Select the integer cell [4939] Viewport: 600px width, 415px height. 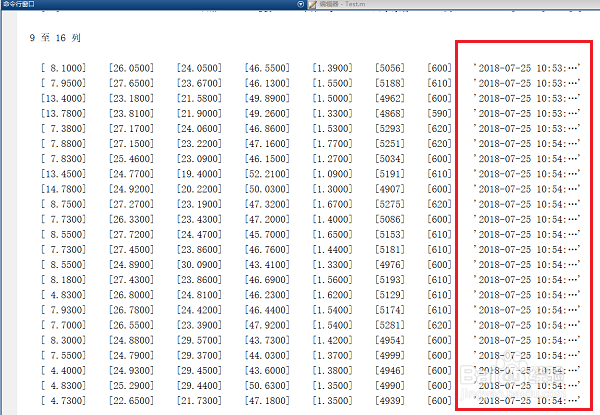coord(390,401)
